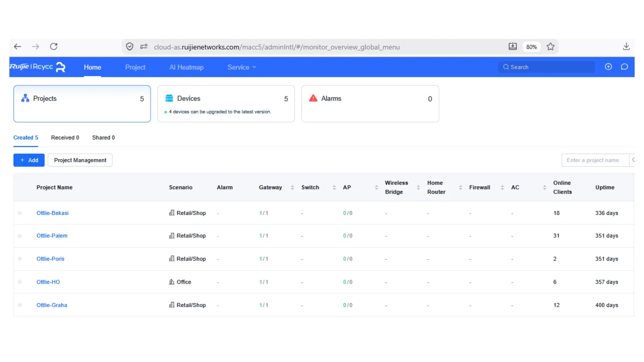Bookmark the page with the star icon
The width and height of the screenshot is (644, 362).
(x=551, y=46)
